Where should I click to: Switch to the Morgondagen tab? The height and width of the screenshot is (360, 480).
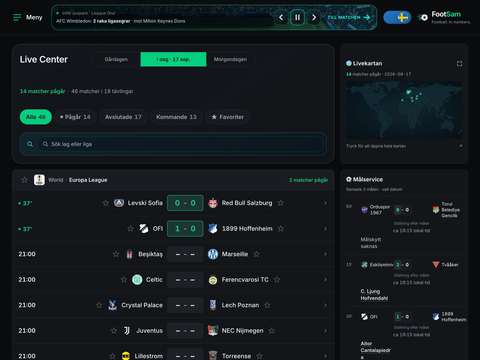click(x=230, y=59)
